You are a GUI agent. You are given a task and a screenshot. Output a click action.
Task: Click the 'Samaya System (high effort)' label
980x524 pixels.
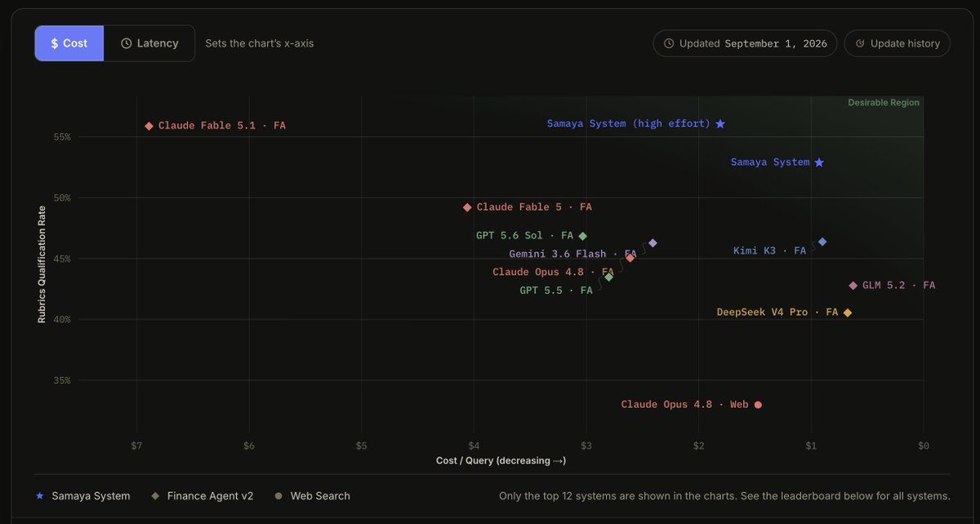[x=629, y=123]
